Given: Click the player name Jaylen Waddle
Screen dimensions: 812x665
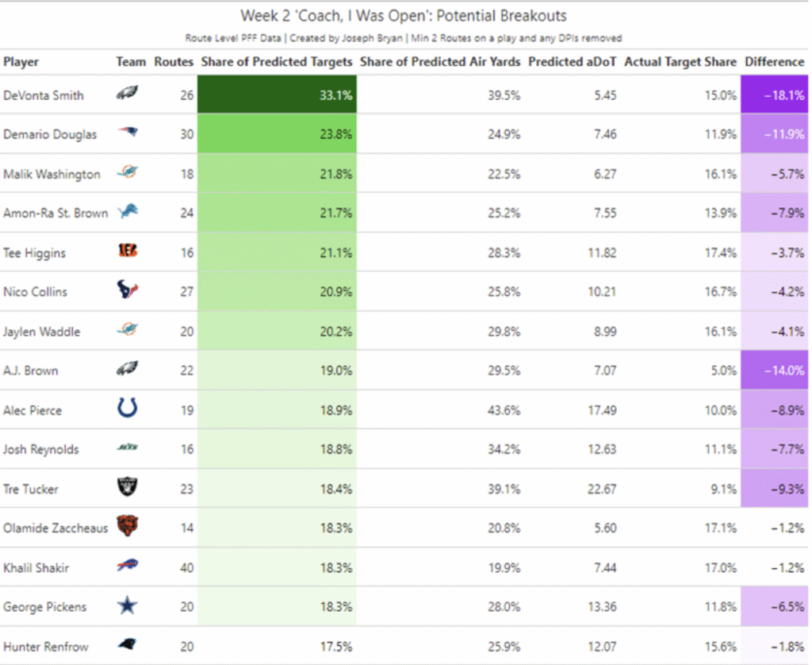Looking at the screenshot, I should 41,332.
